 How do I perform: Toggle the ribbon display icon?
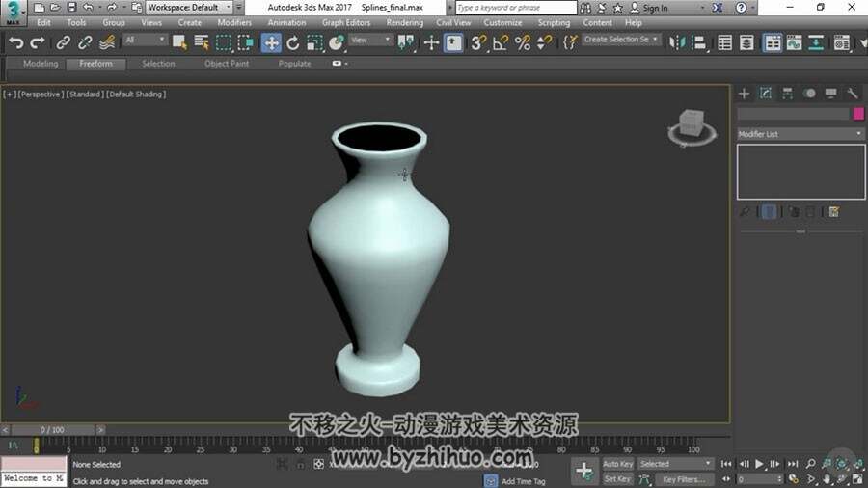tap(773, 42)
